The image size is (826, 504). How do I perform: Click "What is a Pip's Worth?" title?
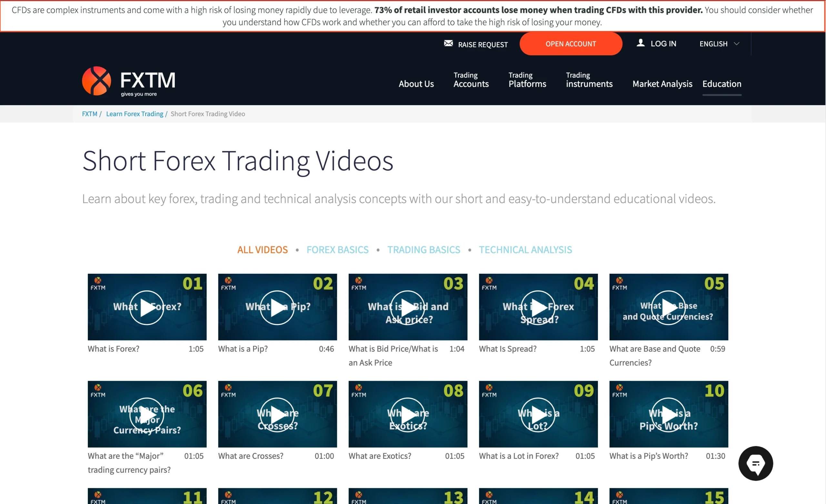coord(648,456)
